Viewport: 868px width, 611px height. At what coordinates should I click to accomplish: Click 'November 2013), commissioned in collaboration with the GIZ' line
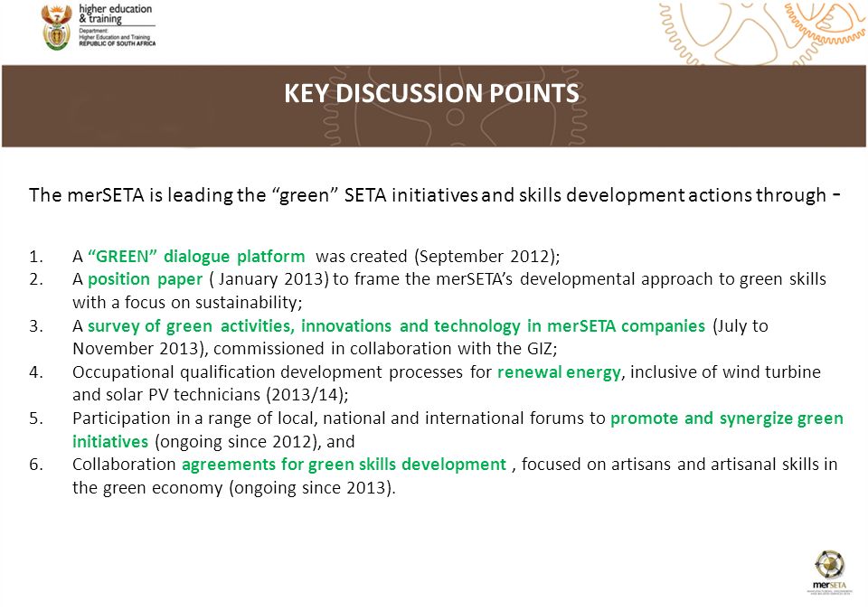pyautogui.click(x=315, y=349)
